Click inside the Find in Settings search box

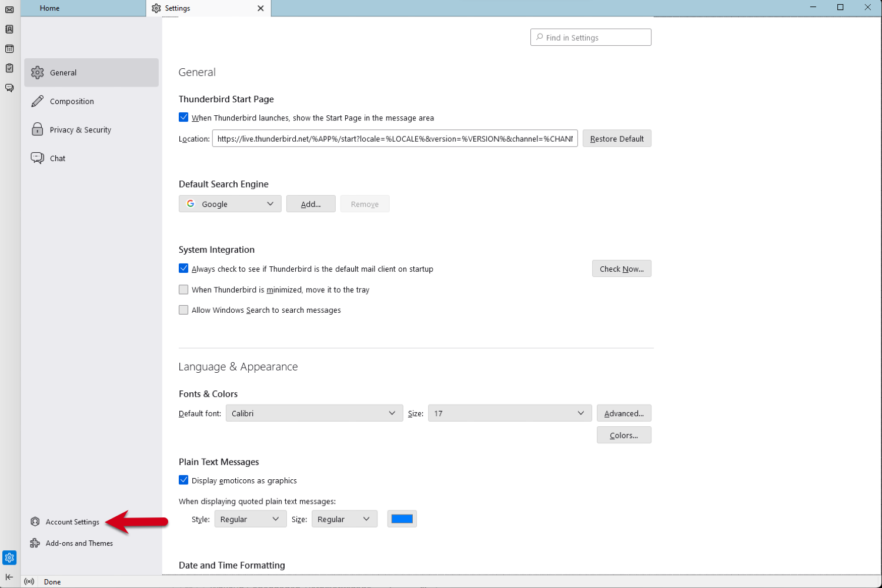(x=590, y=36)
